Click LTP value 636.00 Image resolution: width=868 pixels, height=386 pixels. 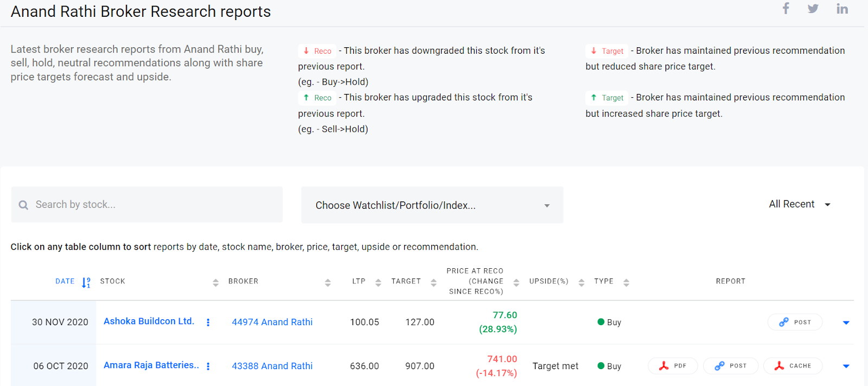click(x=365, y=366)
